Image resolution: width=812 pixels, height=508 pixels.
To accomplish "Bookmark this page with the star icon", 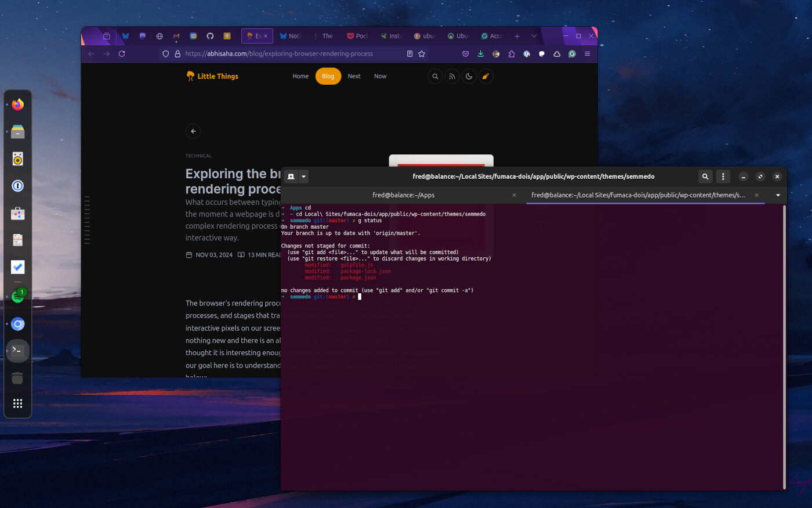I will tap(422, 53).
